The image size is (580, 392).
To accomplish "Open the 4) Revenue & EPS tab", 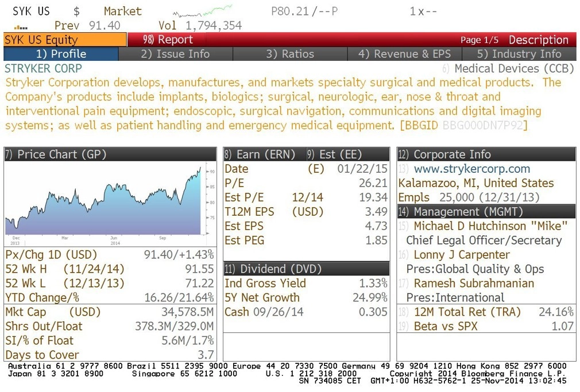I will tap(404, 54).
